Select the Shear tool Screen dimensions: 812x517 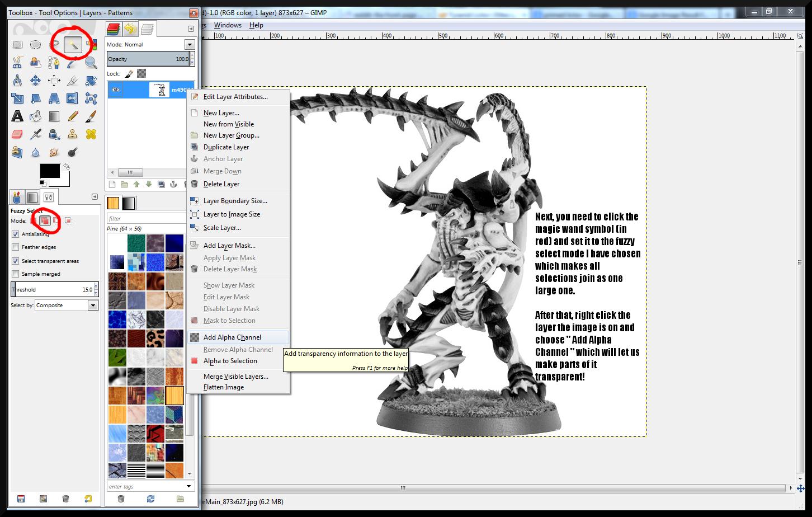pos(36,98)
